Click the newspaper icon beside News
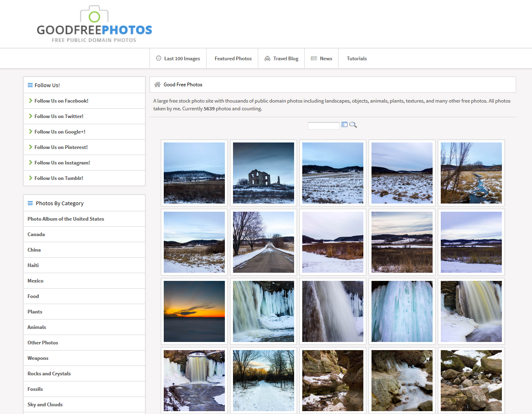532x414 pixels. [314, 58]
